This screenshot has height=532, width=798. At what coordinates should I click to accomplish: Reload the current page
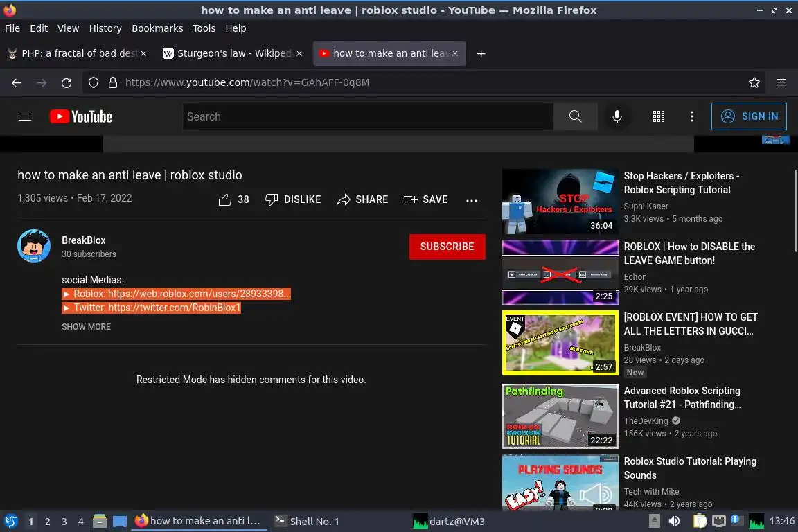(x=66, y=82)
